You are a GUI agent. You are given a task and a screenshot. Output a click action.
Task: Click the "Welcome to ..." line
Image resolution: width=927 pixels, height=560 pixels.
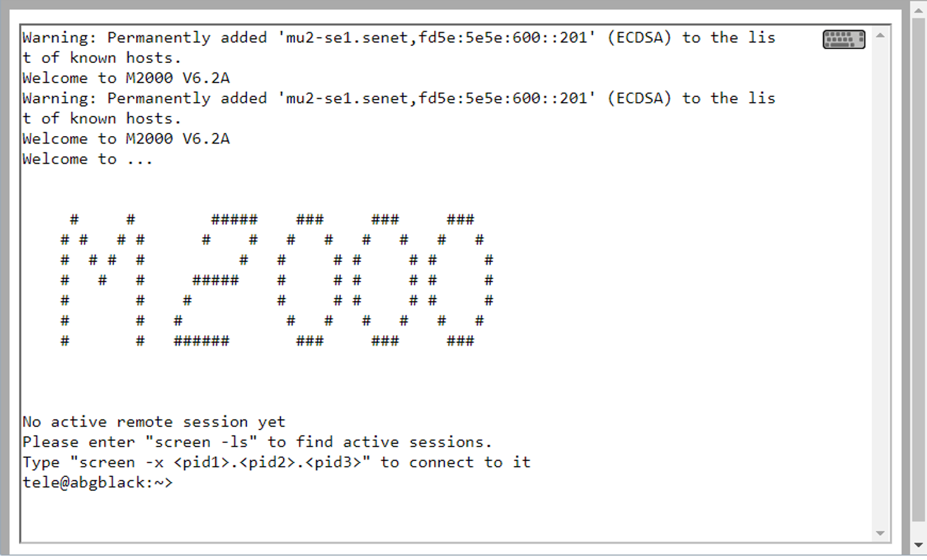(88, 159)
